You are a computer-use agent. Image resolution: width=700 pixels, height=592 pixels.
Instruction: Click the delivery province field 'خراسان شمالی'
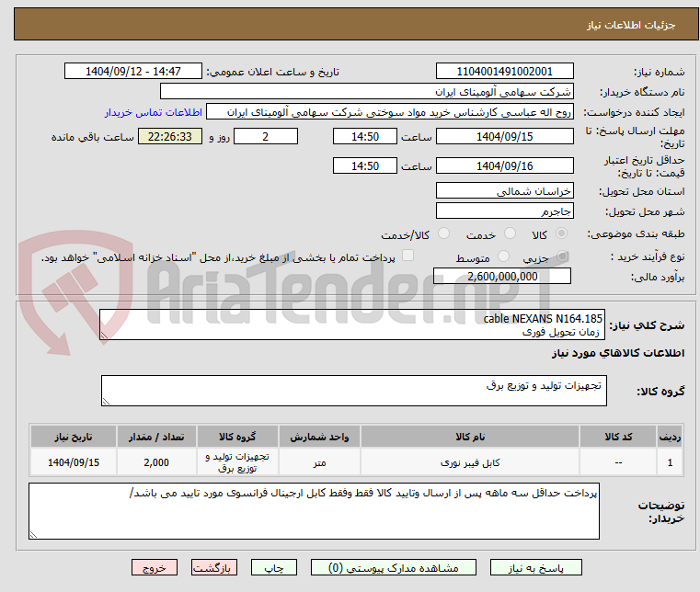click(504, 191)
